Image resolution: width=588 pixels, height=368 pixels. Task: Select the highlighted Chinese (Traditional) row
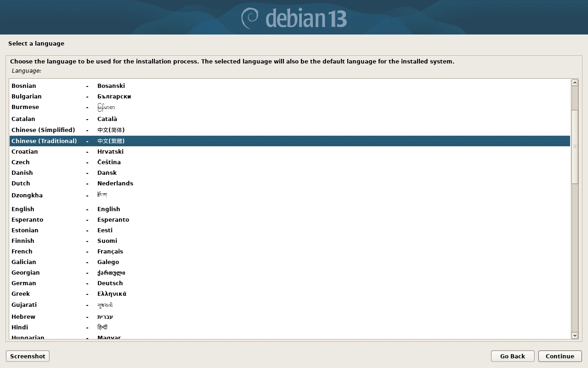pyautogui.click(x=44, y=141)
